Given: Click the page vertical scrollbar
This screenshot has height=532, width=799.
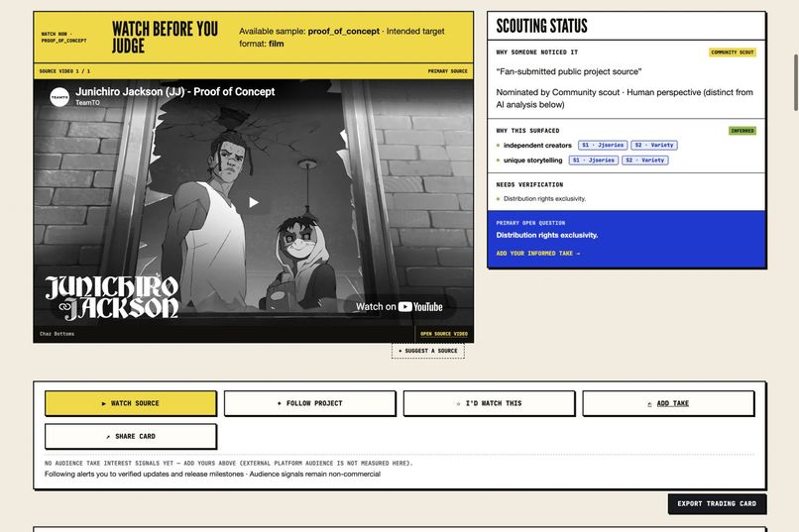Looking at the screenshot, I should pyautogui.click(x=795, y=81).
